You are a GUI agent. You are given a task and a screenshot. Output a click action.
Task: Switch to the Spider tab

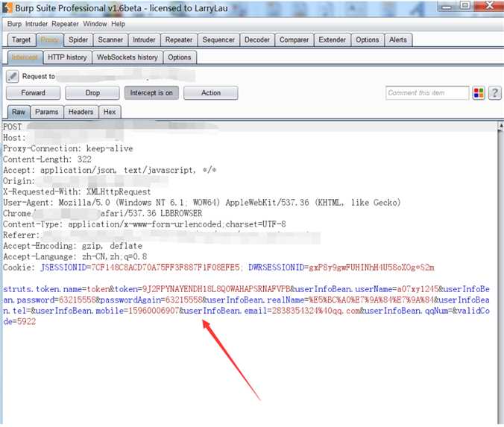click(x=78, y=39)
